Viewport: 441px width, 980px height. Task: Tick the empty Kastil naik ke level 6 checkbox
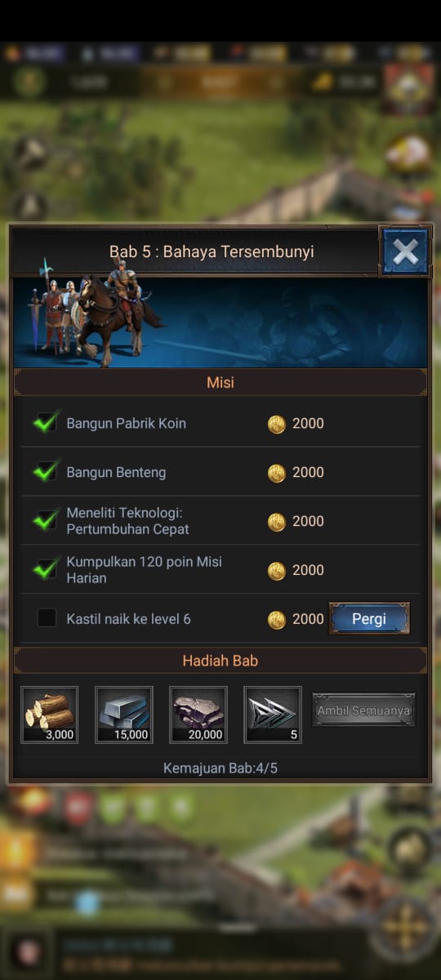(47, 618)
